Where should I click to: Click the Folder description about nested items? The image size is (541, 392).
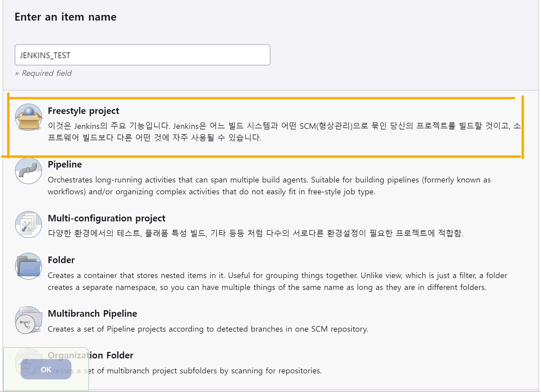pos(277,281)
